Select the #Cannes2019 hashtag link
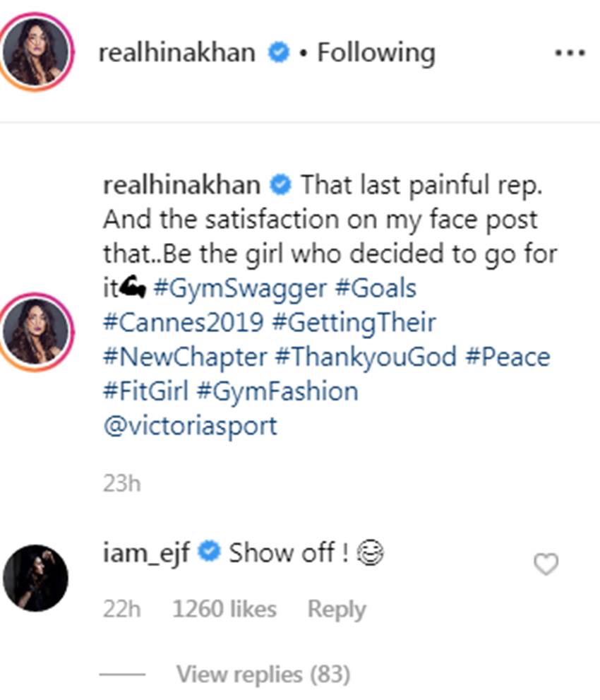Image resolution: width=600 pixels, height=700 pixels. pyautogui.click(x=184, y=323)
